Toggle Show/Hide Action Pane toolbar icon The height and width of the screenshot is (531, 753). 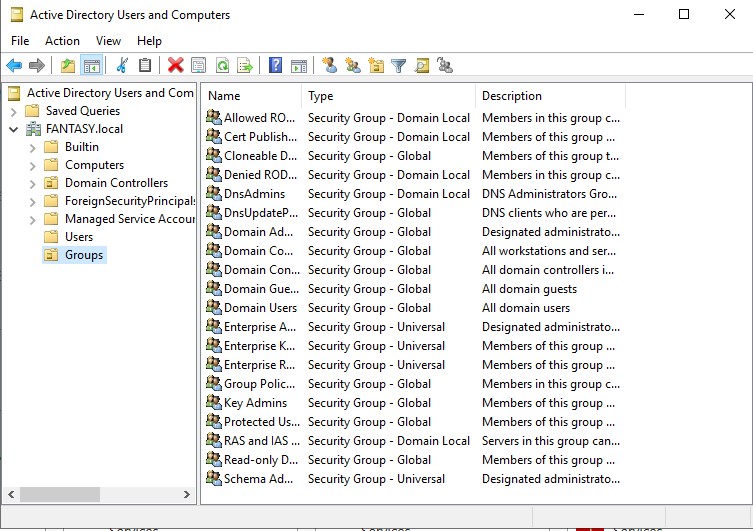pos(299,65)
